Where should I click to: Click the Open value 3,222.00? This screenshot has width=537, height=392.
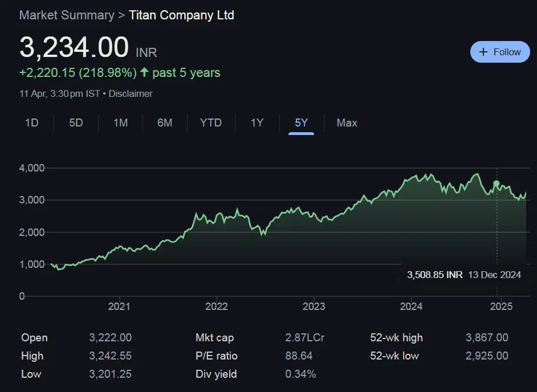pyautogui.click(x=110, y=338)
